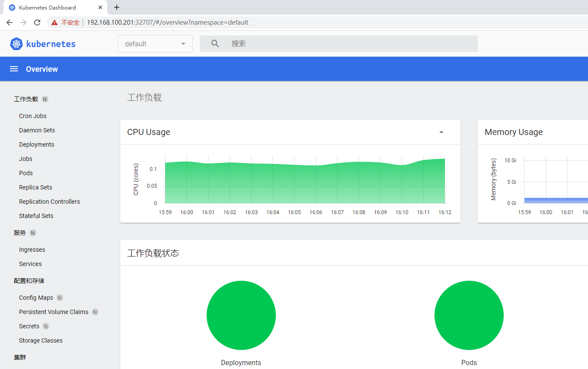
Task: Open Daemon Sets in the sidebar
Action: [37, 130]
